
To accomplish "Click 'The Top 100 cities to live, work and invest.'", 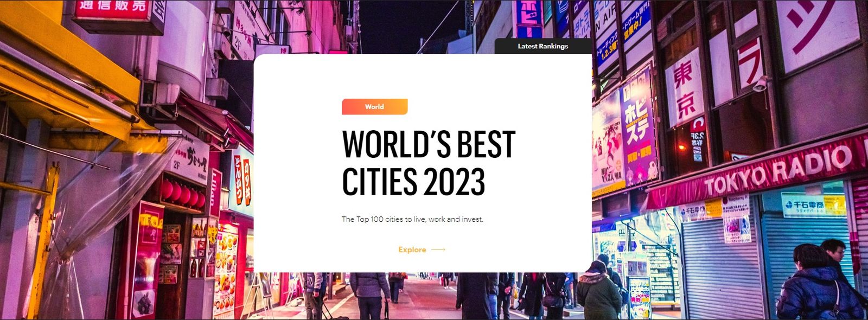I will click(x=412, y=219).
